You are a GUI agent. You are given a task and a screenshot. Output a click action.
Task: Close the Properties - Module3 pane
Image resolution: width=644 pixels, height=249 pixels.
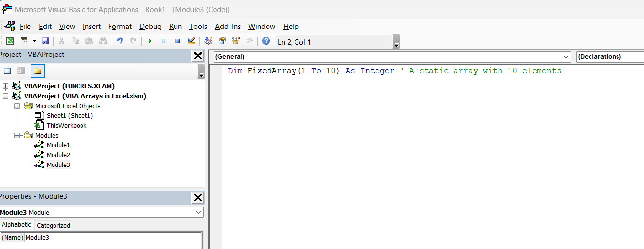(x=198, y=197)
